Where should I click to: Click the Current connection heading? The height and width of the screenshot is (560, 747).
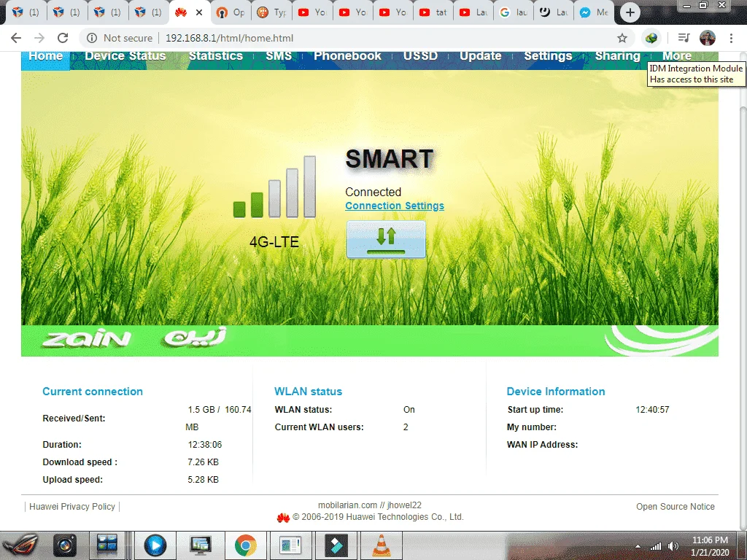[x=93, y=392]
